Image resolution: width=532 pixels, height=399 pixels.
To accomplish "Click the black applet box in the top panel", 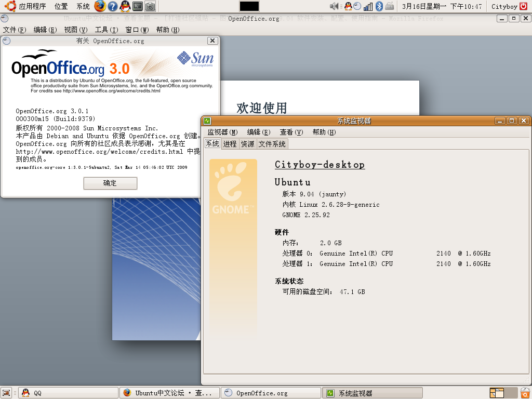I will (249, 6).
